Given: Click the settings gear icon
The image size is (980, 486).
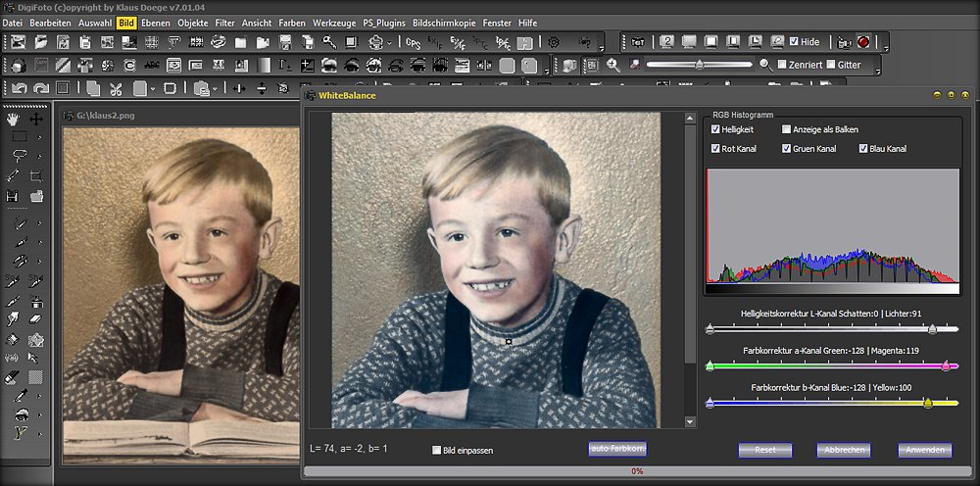Looking at the screenshot, I should [x=553, y=42].
